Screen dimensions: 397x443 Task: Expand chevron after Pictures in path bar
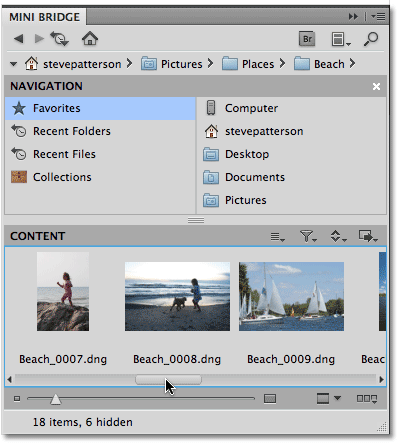[x=210, y=63]
